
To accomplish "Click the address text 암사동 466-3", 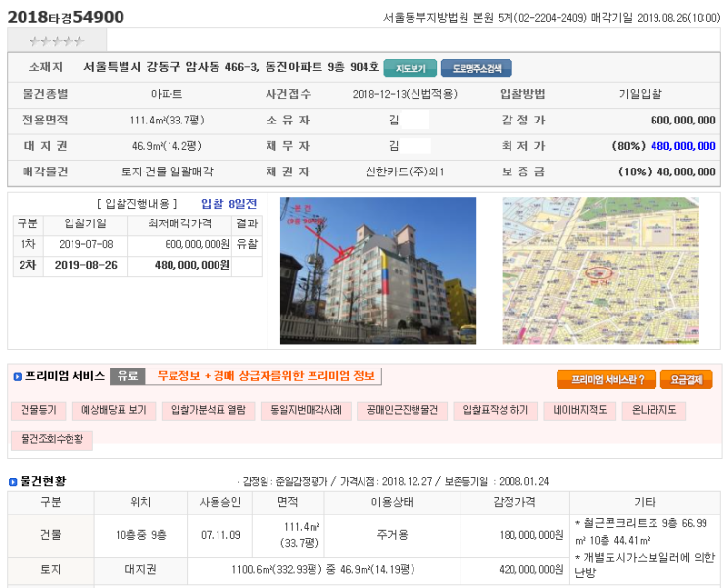I will click(222, 67).
